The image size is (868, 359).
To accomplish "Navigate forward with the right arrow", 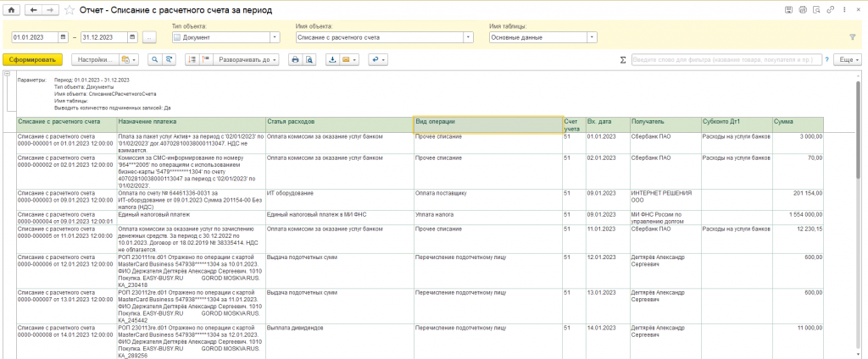I will tap(48, 10).
